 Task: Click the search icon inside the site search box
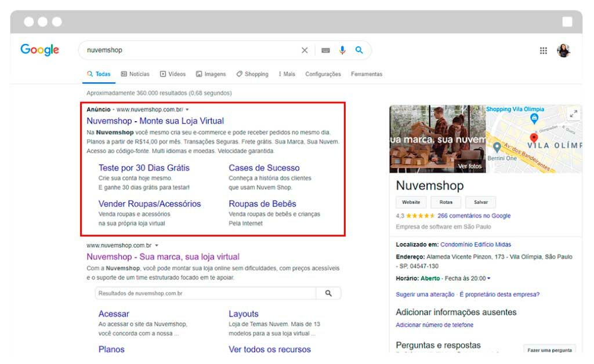click(329, 293)
